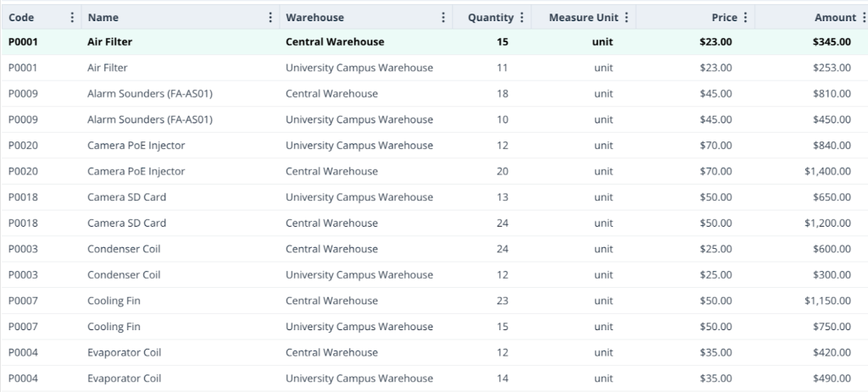Sort by the Name column header
The height and width of the screenshot is (392, 868).
tap(103, 18)
